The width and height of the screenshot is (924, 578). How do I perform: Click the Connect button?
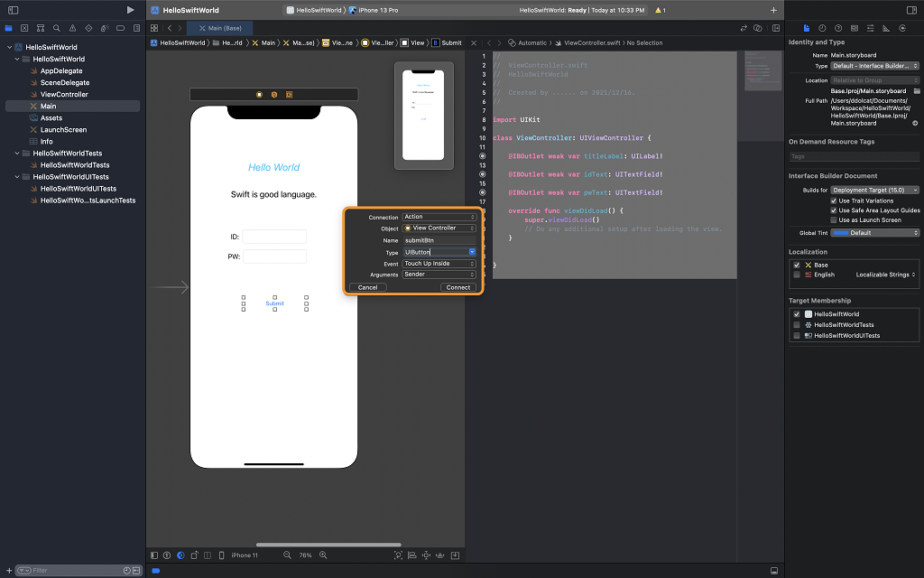click(458, 287)
